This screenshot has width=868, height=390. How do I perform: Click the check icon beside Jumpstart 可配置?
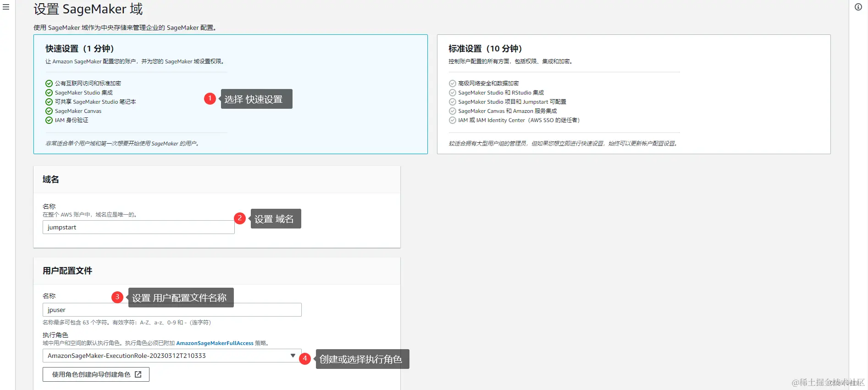coord(453,102)
